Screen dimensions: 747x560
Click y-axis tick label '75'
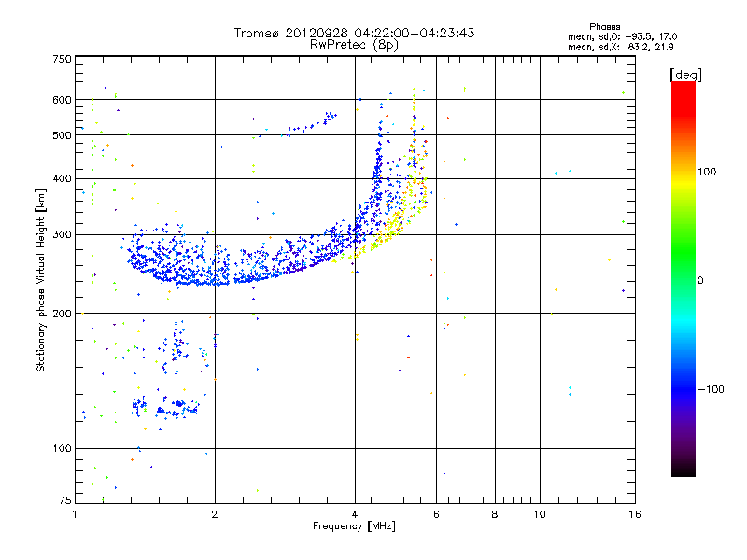65,500
